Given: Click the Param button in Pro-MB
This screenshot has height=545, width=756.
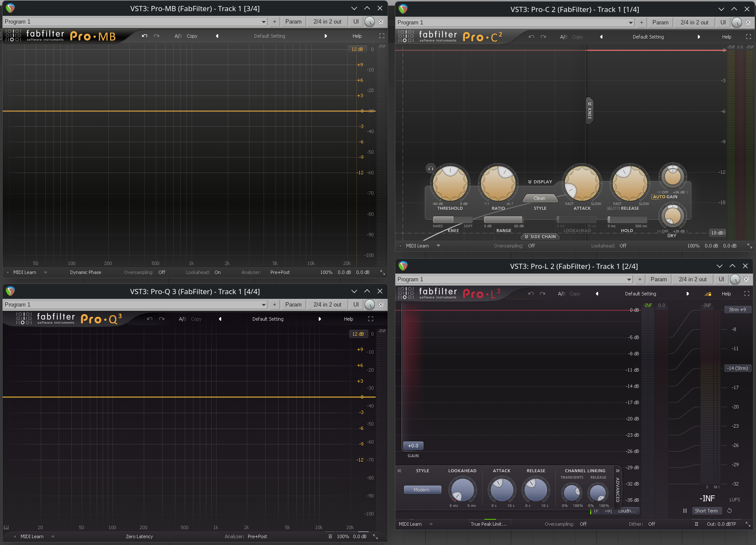Looking at the screenshot, I should tap(294, 21).
